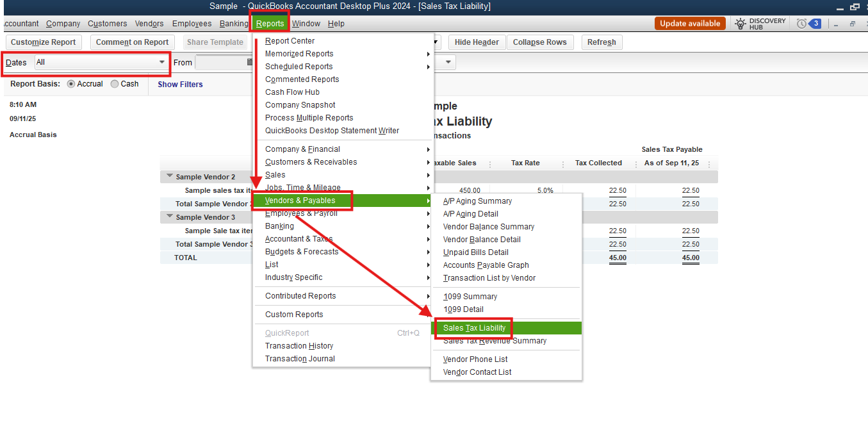Select Sales Tax Liability in submenu
Viewport: 868px width, 444px height.
(506, 328)
